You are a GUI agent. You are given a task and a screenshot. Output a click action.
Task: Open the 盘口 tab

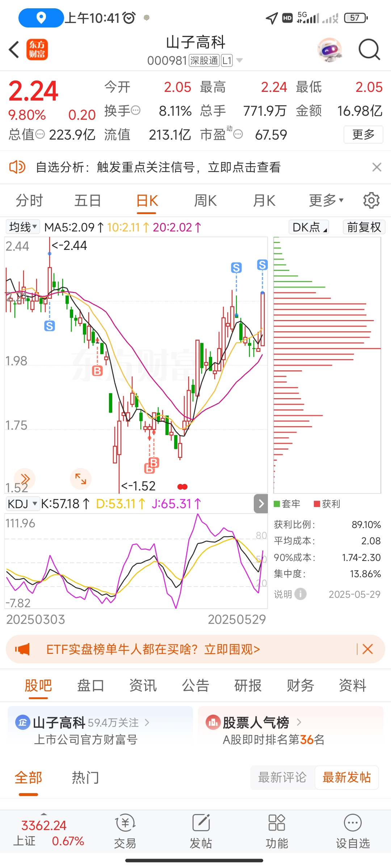(x=91, y=685)
